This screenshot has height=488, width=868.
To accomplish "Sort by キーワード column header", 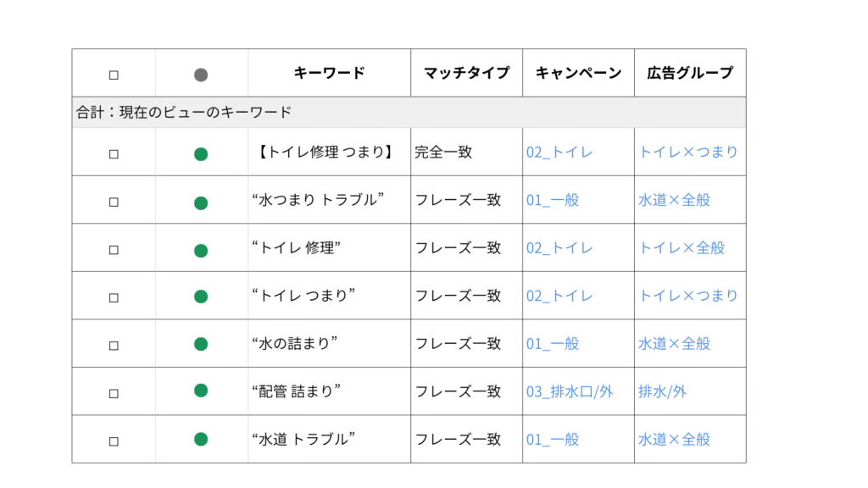I will click(x=329, y=73).
